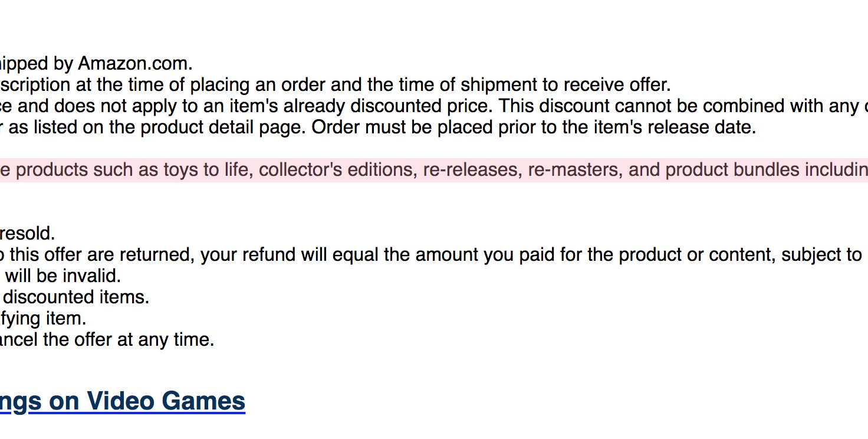The height and width of the screenshot is (439, 868).
Task: Click the 'will be invalid.' line
Action: [x=60, y=276]
